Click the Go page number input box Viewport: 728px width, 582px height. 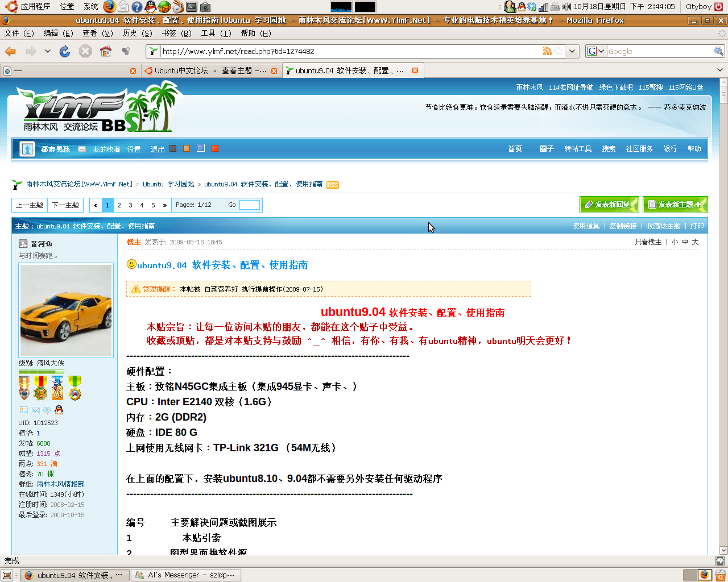[x=250, y=205]
